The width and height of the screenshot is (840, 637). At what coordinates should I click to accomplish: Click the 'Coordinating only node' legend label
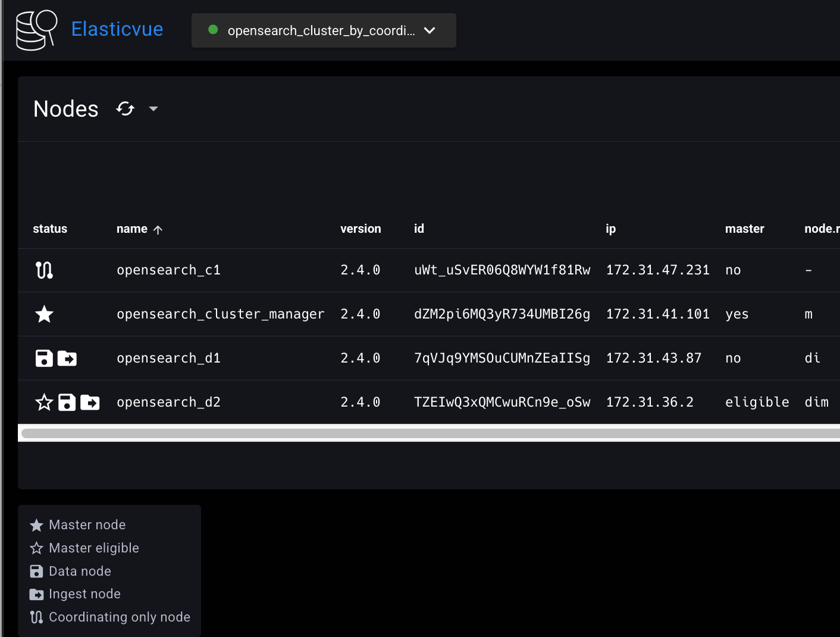[x=120, y=617]
